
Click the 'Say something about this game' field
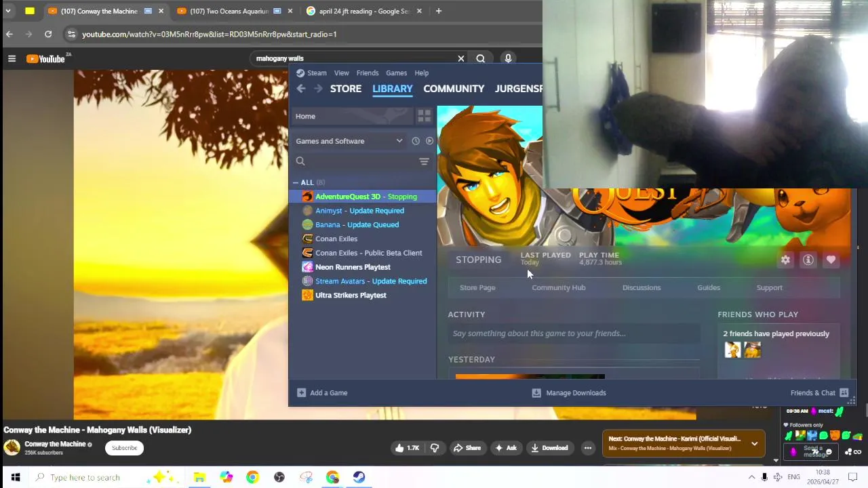[x=574, y=333]
